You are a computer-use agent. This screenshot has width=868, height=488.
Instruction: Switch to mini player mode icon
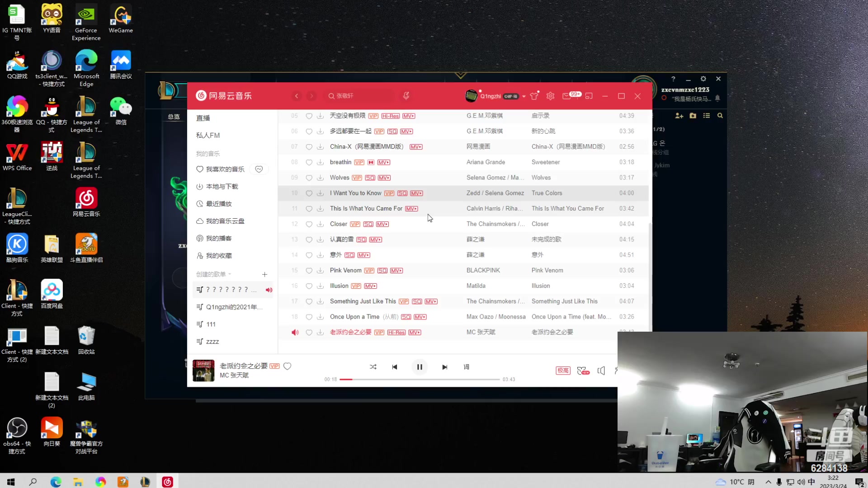click(x=589, y=96)
